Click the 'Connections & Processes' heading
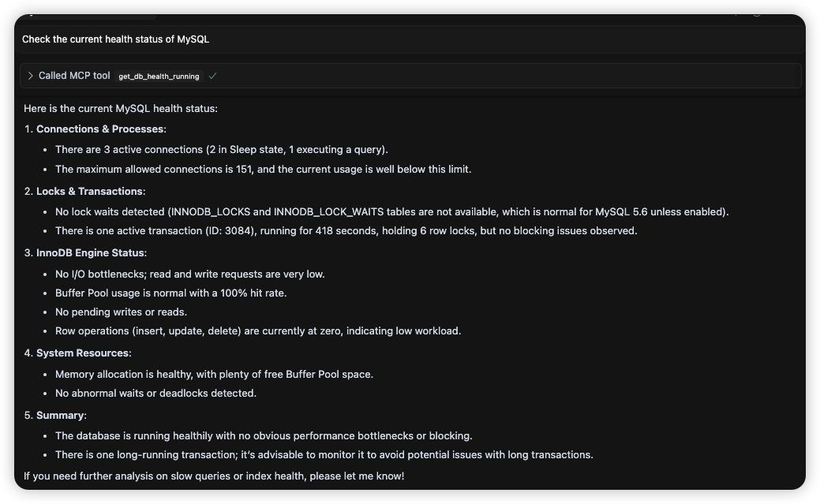This screenshot has width=820, height=504. coord(100,129)
